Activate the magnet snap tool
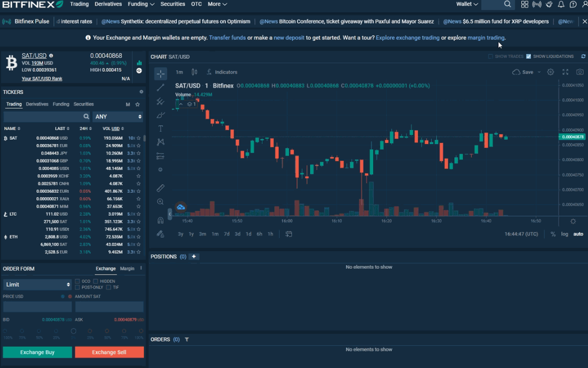Image resolution: width=588 pixels, height=368 pixels. tap(160, 220)
